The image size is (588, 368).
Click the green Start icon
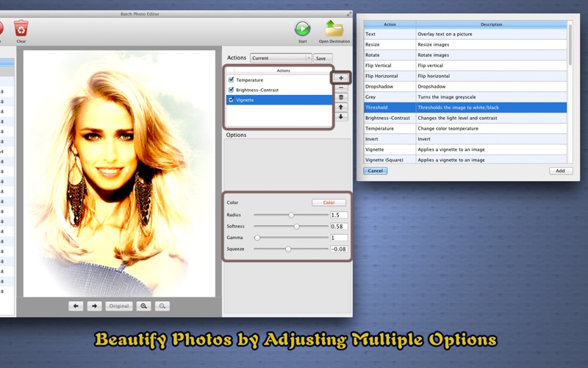pyautogui.click(x=302, y=28)
